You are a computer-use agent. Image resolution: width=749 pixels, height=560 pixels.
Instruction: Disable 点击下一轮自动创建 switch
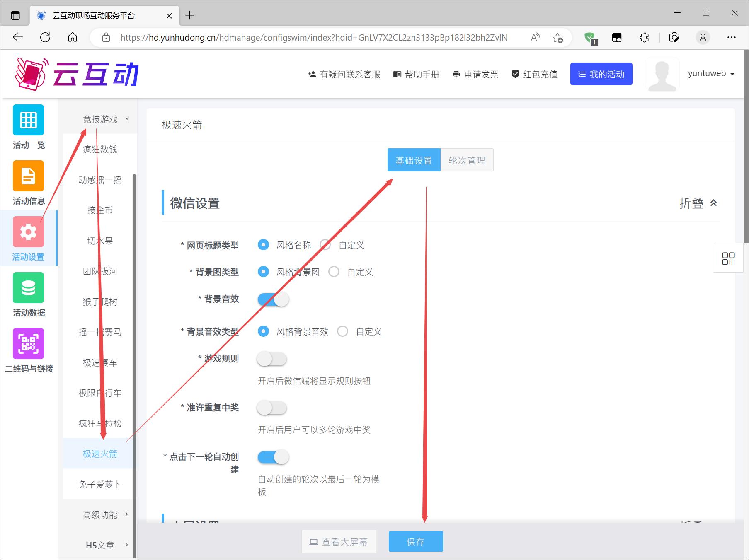click(273, 457)
